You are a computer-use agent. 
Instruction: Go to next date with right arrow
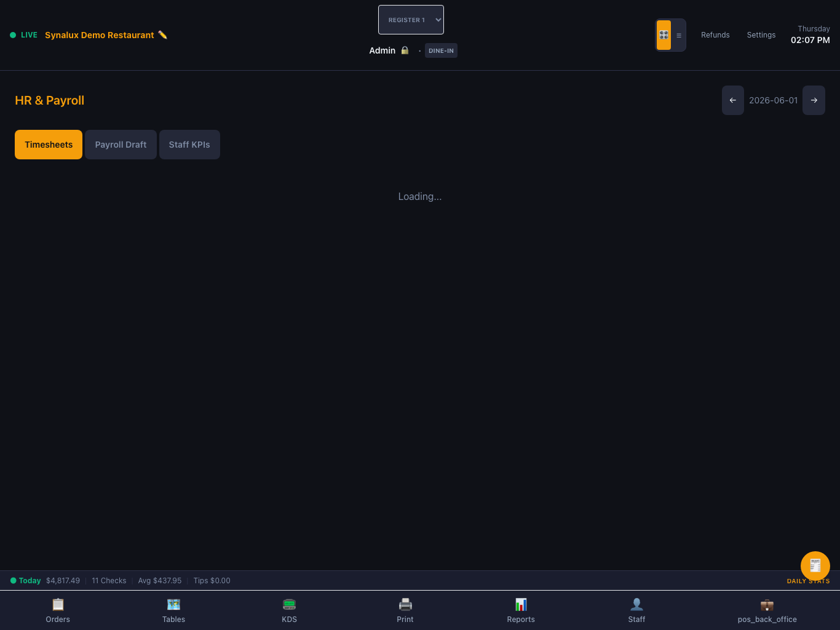(814, 100)
